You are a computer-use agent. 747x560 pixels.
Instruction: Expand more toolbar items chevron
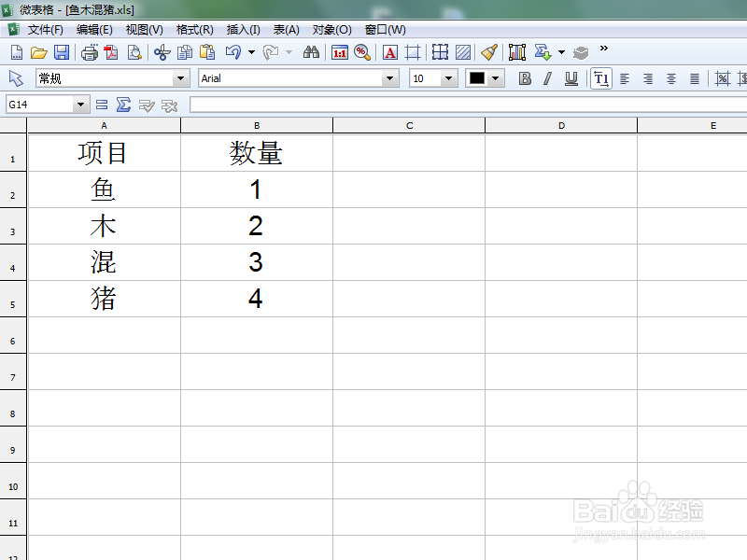point(603,49)
